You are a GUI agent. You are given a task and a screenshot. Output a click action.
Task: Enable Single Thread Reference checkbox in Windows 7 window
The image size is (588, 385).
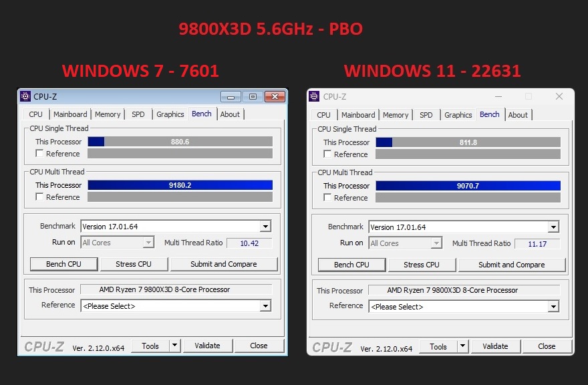pyautogui.click(x=39, y=153)
